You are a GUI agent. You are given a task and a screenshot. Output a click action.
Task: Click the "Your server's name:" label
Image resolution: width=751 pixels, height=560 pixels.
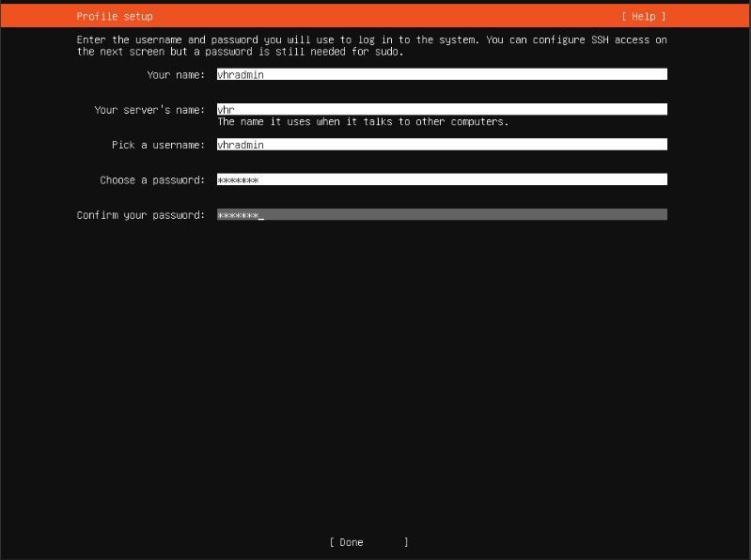pos(149,110)
